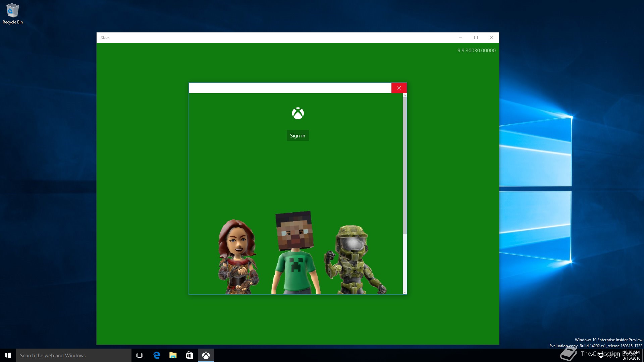Maximize the Xbox window

(476, 38)
